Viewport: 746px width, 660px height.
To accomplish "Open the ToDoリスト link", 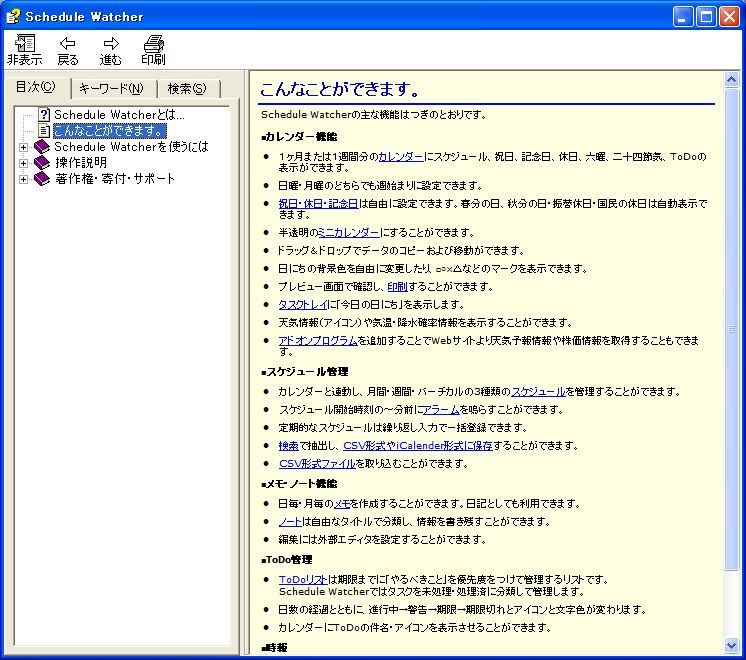I will click(303, 580).
